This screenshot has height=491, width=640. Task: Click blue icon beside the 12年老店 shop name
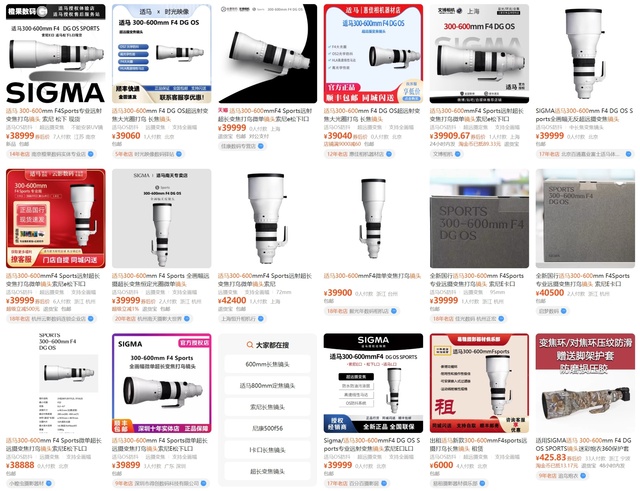click(x=389, y=154)
